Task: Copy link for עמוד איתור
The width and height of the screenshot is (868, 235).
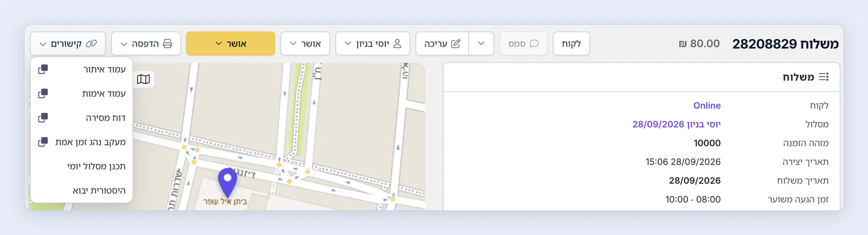Action: (x=43, y=69)
